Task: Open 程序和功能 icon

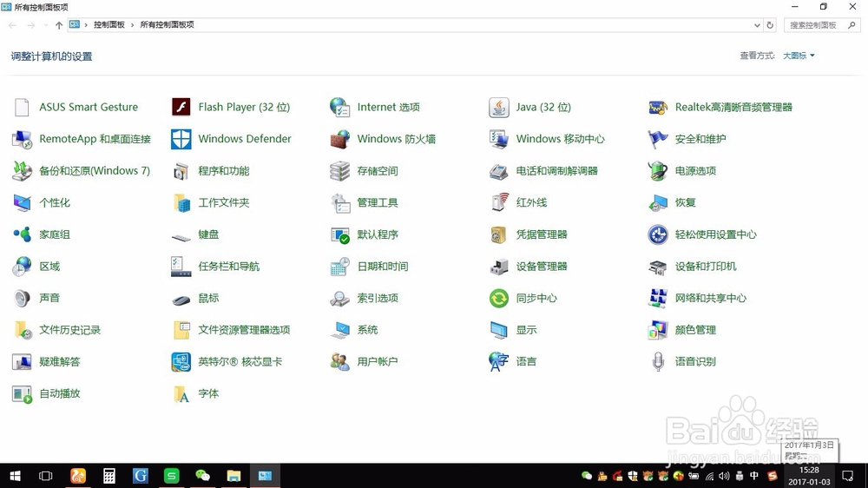Action: (x=181, y=171)
